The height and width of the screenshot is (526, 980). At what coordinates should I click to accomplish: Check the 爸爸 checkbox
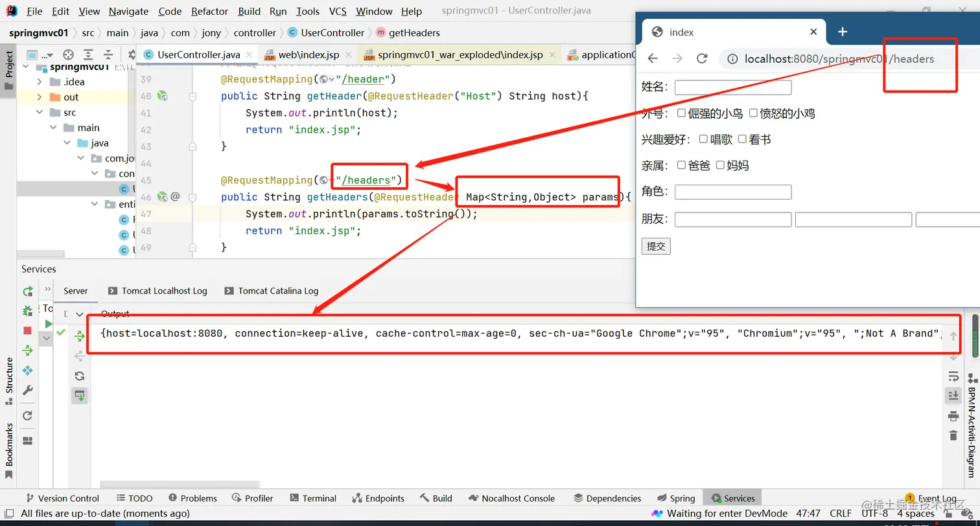(681, 165)
